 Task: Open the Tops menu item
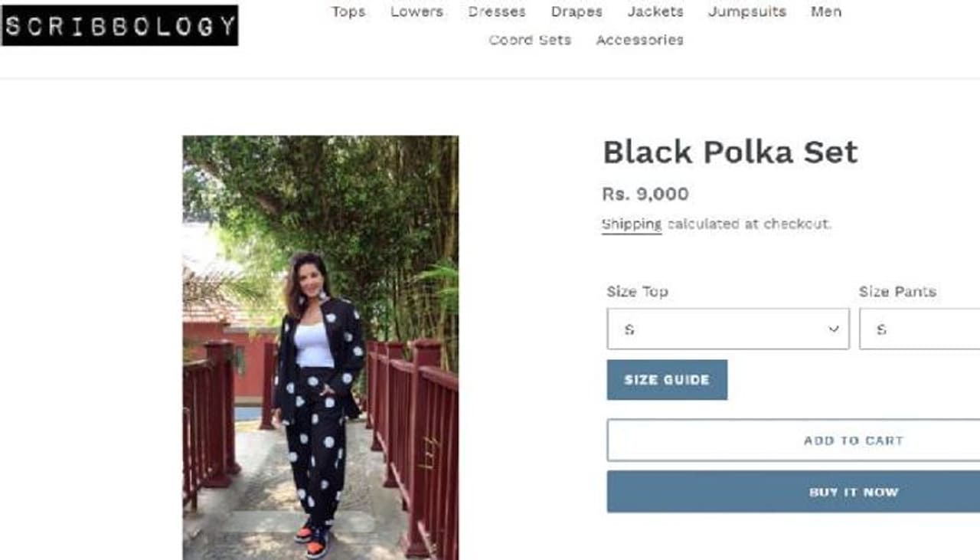point(348,11)
